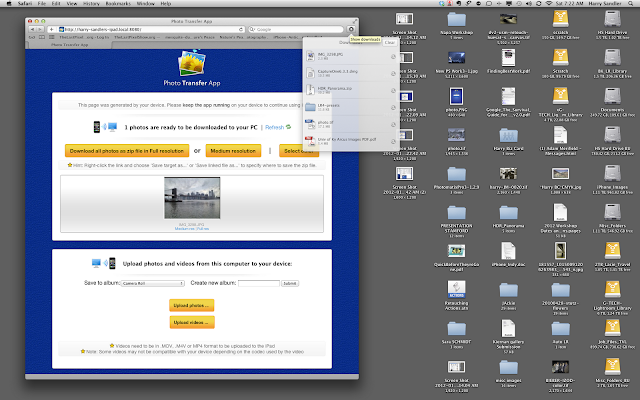640x400 pixels.
Task: Select the misc images folder
Action: click(x=508, y=368)
